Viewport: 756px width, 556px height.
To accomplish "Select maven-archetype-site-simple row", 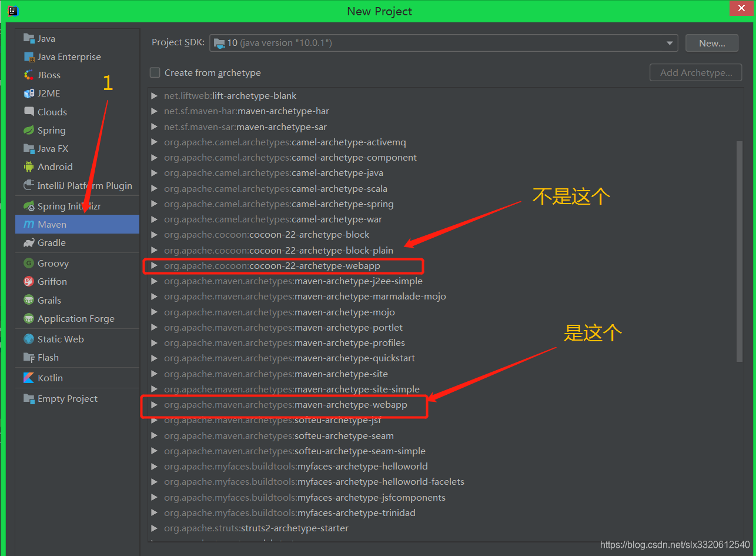I will (445, 389).
